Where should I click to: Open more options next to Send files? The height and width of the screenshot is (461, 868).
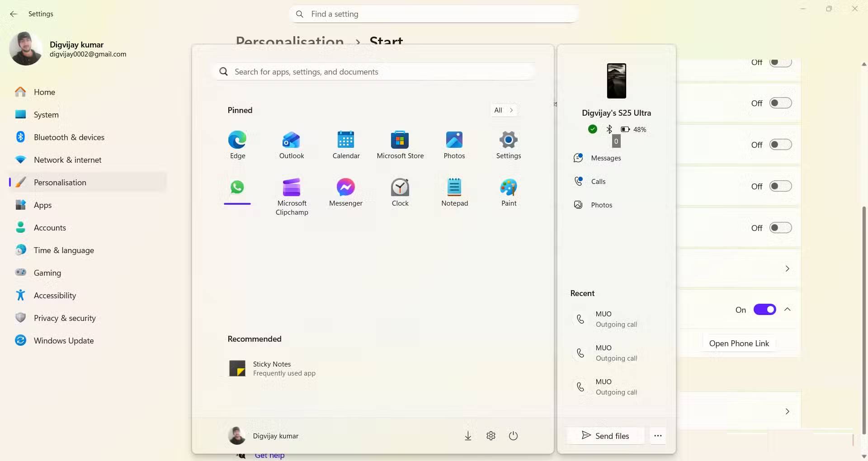pos(658,436)
